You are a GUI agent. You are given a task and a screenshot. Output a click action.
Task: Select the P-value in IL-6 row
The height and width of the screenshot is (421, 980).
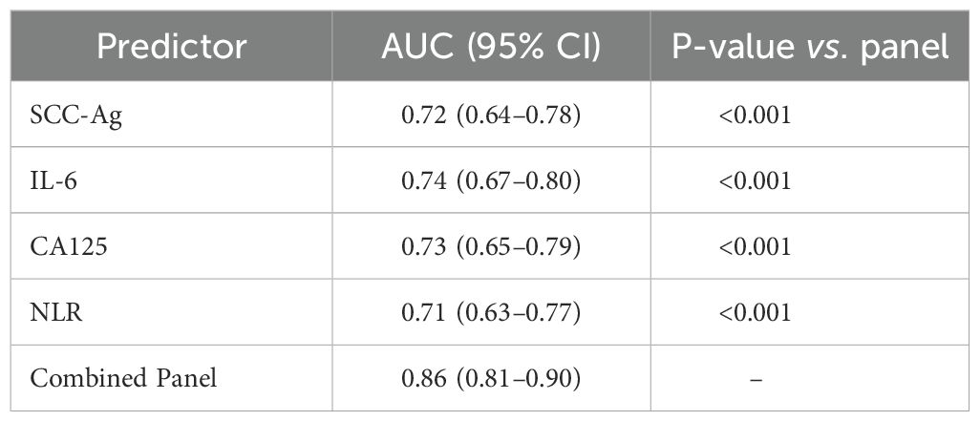[x=756, y=181]
